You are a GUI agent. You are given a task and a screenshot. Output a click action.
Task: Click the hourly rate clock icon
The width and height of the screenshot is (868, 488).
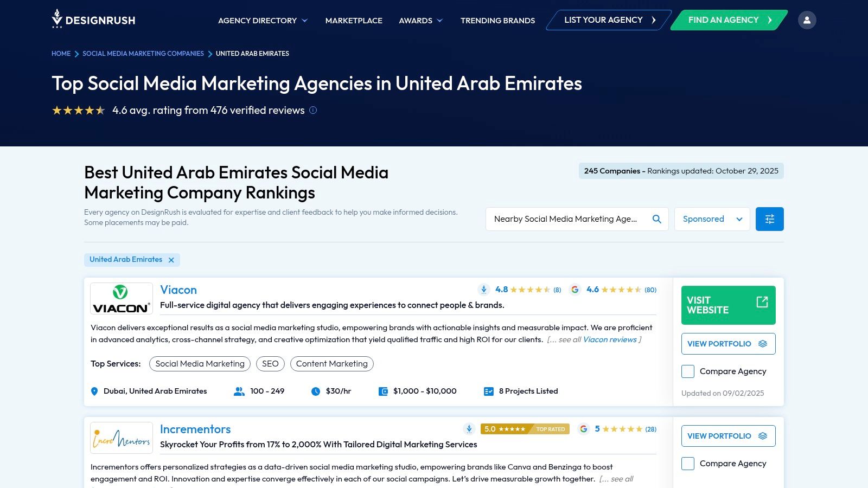click(x=316, y=391)
